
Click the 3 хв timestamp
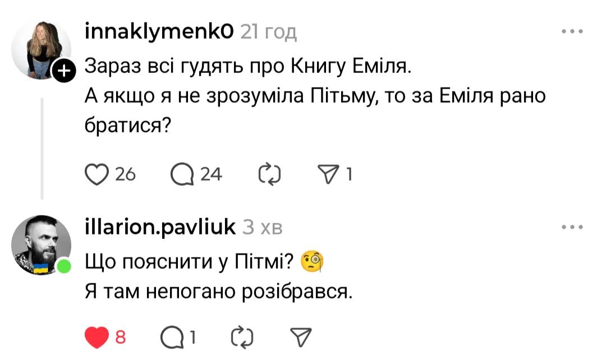click(x=263, y=227)
